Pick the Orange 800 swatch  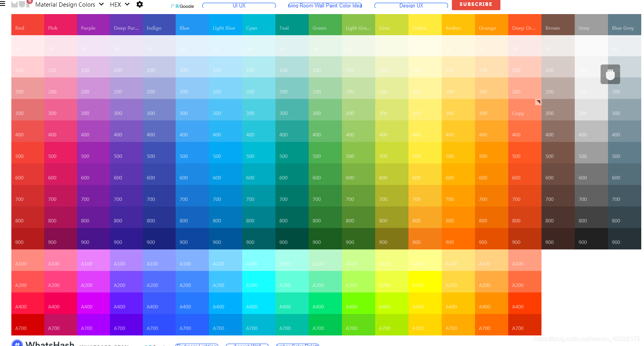coord(491,217)
